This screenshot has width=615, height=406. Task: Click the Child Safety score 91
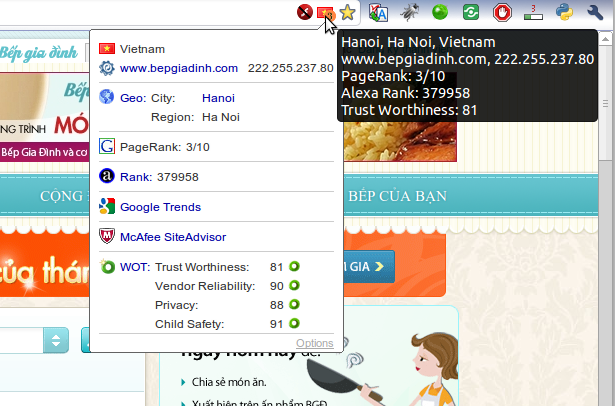click(x=277, y=324)
